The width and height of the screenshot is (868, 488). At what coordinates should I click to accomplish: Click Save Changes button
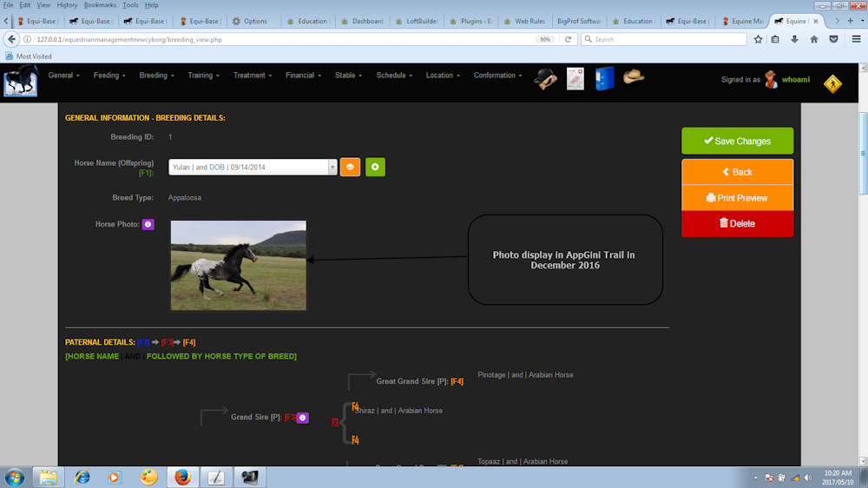pos(737,141)
